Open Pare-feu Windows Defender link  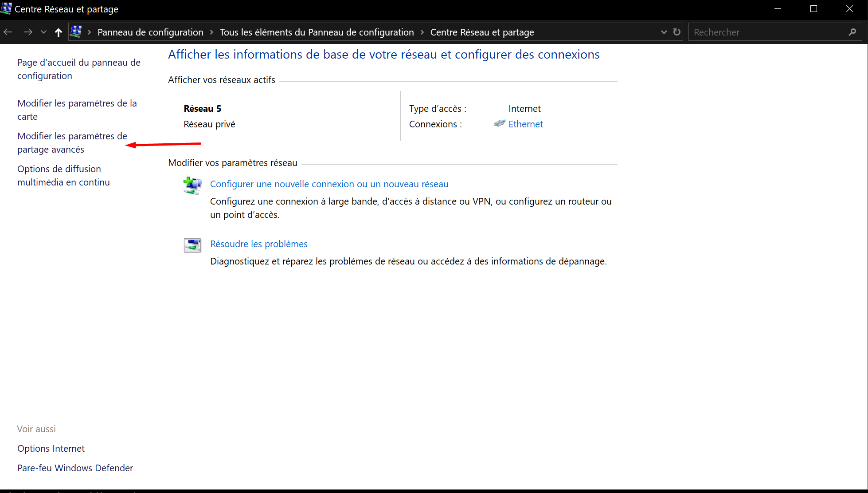75,468
